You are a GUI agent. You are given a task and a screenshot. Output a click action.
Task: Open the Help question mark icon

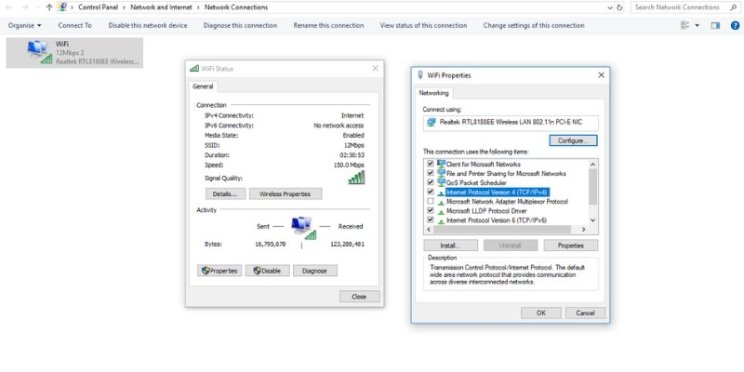(735, 26)
